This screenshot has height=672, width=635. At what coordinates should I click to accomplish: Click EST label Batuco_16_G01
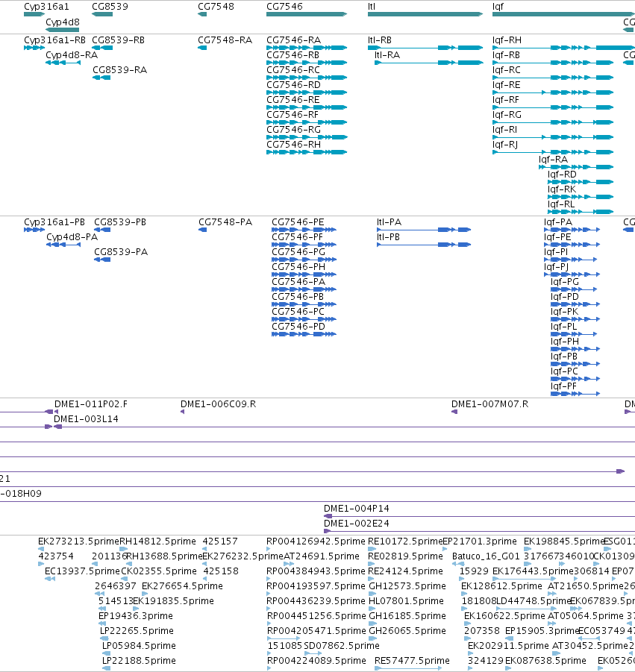point(487,556)
